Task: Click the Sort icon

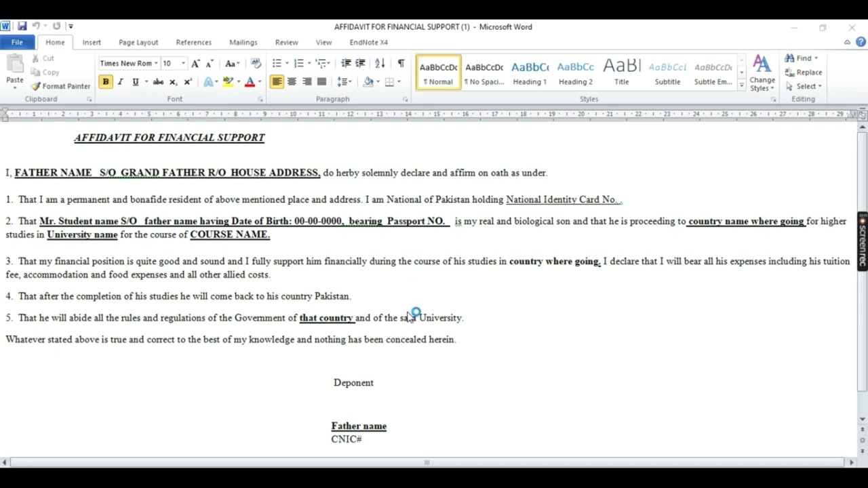Action: coord(380,64)
